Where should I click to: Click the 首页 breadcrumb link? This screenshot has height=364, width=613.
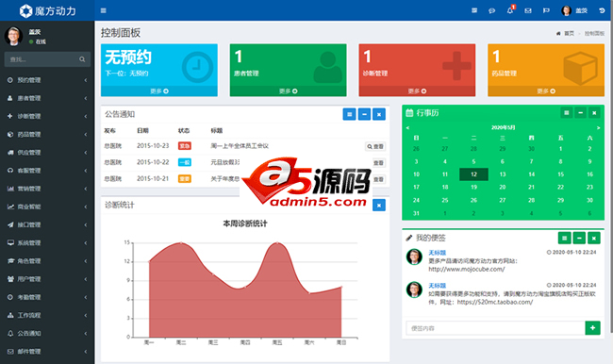(569, 34)
